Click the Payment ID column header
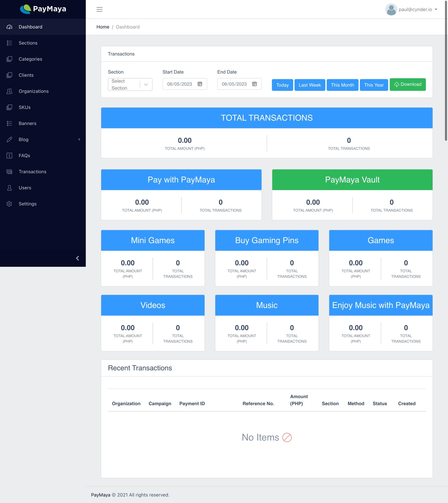 coord(192,403)
